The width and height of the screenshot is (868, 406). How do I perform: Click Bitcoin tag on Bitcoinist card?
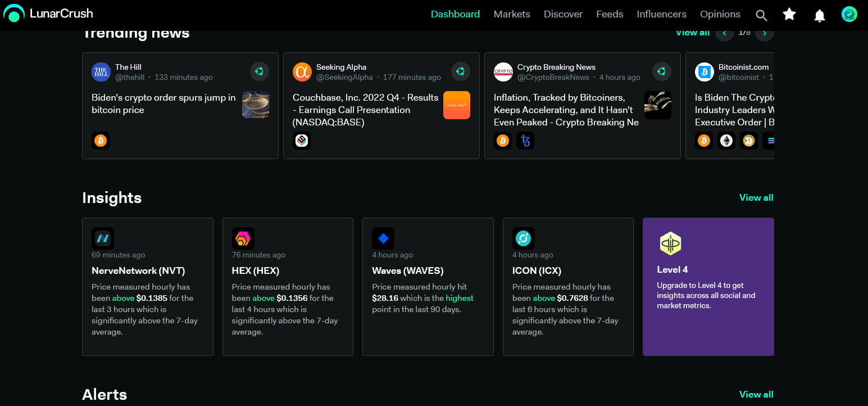tap(704, 141)
